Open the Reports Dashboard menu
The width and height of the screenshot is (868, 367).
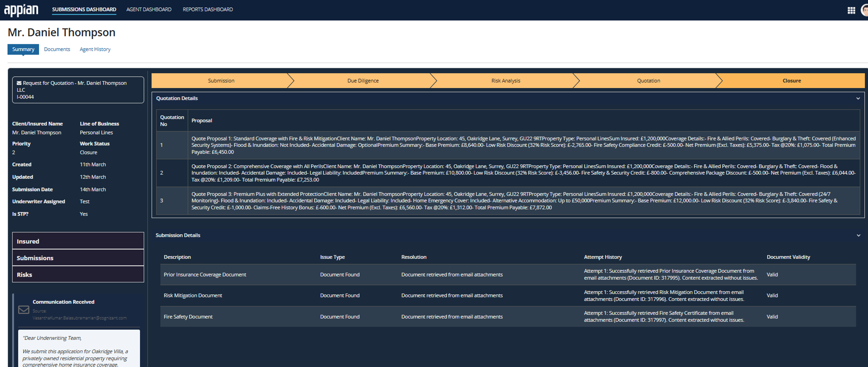click(x=208, y=9)
